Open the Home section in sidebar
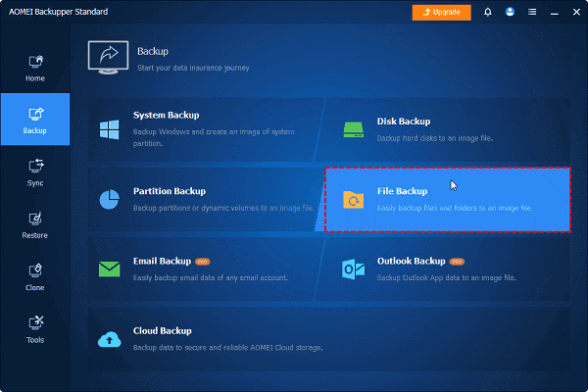 (35, 68)
